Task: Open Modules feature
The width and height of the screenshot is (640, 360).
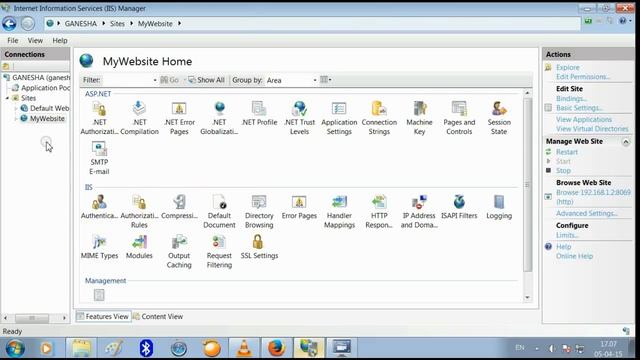Action: pyautogui.click(x=139, y=247)
